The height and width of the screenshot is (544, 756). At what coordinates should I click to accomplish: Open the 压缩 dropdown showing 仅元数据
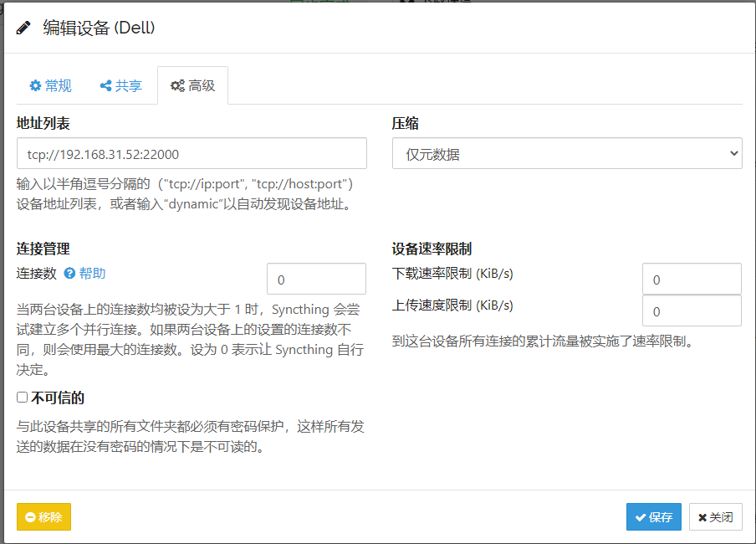click(567, 154)
